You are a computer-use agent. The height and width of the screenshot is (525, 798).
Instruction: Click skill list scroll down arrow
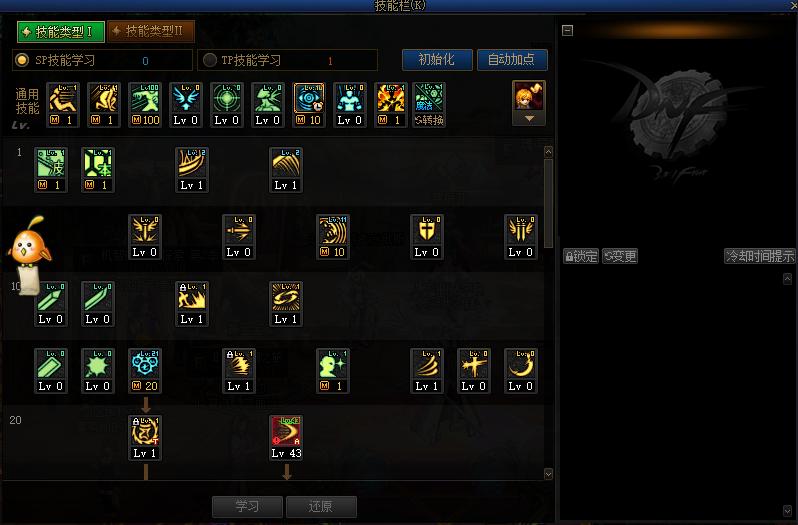[x=548, y=474]
